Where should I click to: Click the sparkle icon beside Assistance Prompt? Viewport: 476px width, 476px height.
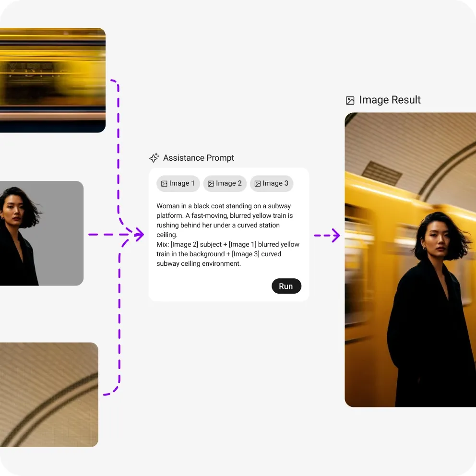coord(154,157)
